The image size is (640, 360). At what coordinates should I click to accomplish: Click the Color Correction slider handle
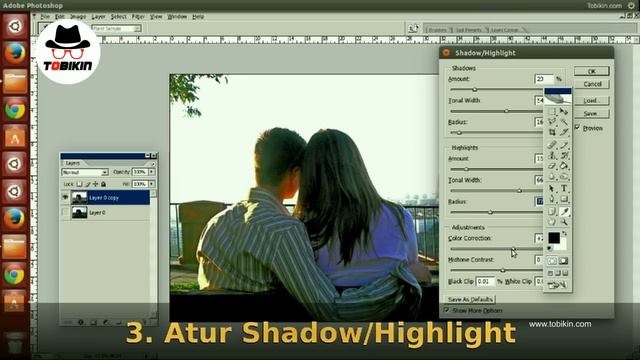pyautogui.click(x=513, y=248)
